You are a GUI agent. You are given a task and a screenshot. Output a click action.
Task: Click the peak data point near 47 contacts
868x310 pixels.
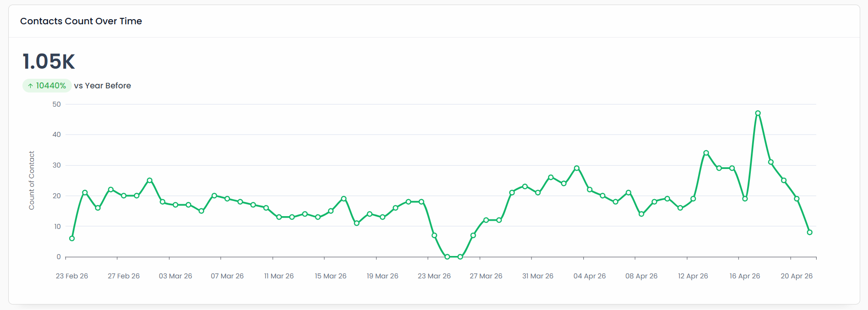click(758, 113)
